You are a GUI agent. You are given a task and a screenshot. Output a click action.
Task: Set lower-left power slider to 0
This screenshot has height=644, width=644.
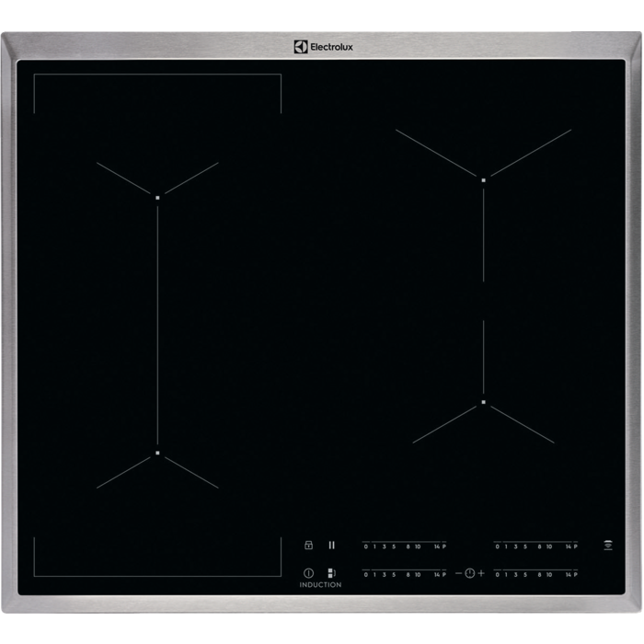365,574
